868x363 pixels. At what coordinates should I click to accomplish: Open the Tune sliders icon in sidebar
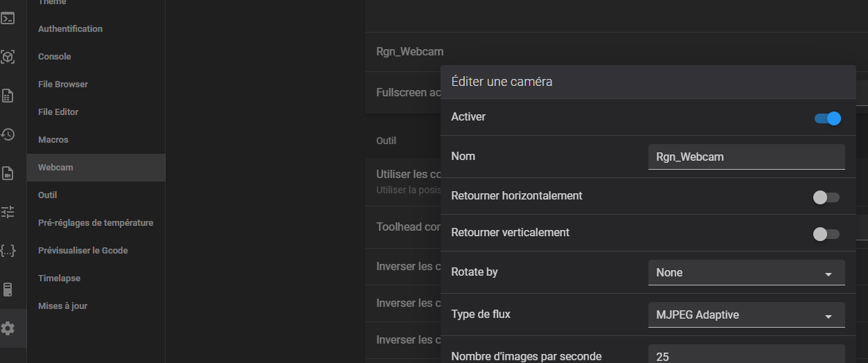(8, 212)
